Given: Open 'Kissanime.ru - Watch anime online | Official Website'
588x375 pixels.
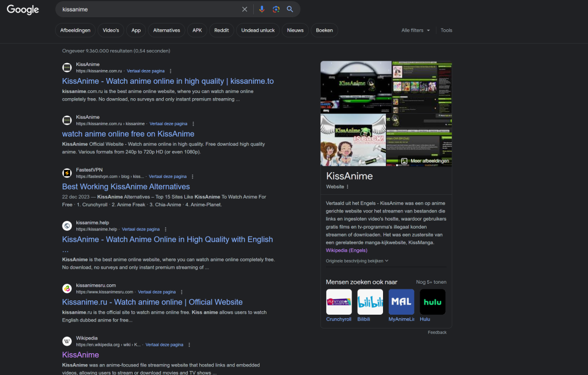Looking at the screenshot, I should click(x=152, y=302).
